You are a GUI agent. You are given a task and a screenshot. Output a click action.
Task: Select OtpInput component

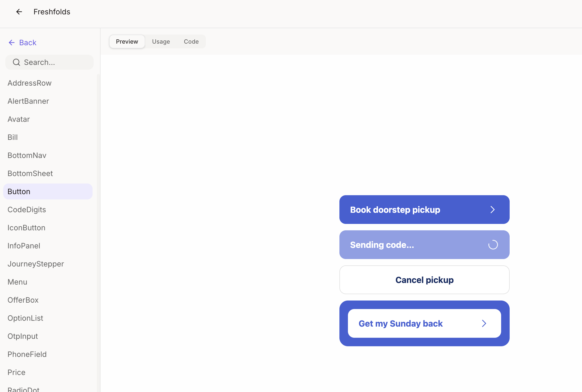point(48,336)
